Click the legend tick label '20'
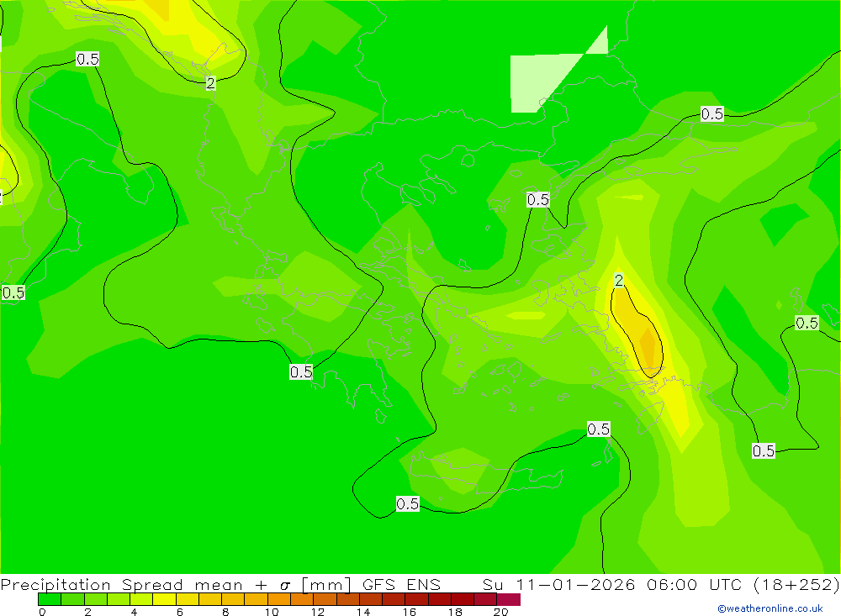 tap(501, 612)
